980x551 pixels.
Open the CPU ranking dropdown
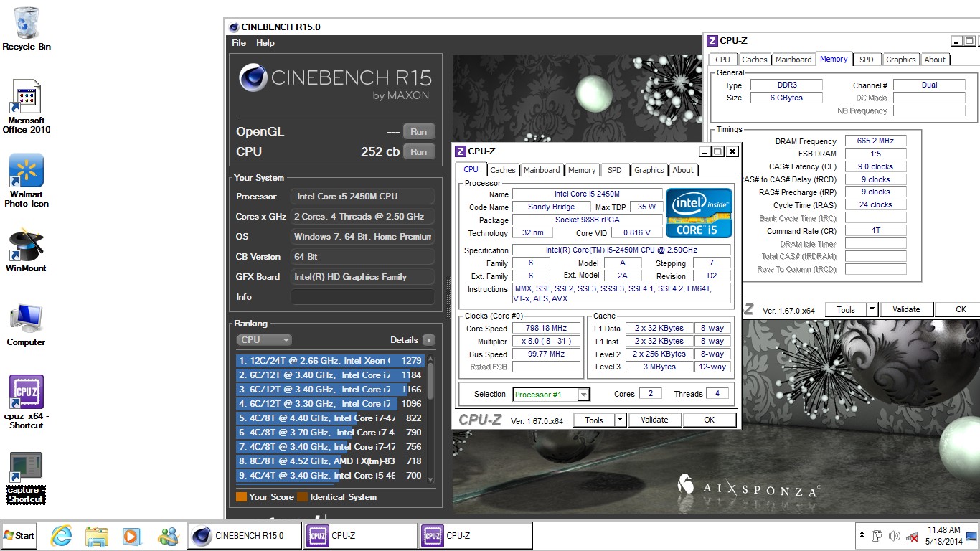click(264, 339)
